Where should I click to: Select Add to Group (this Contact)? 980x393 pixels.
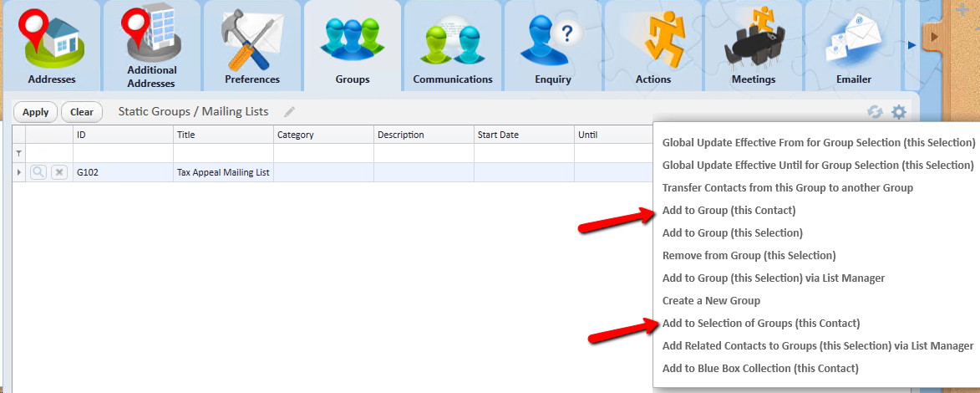pyautogui.click(x=729, y=211)
